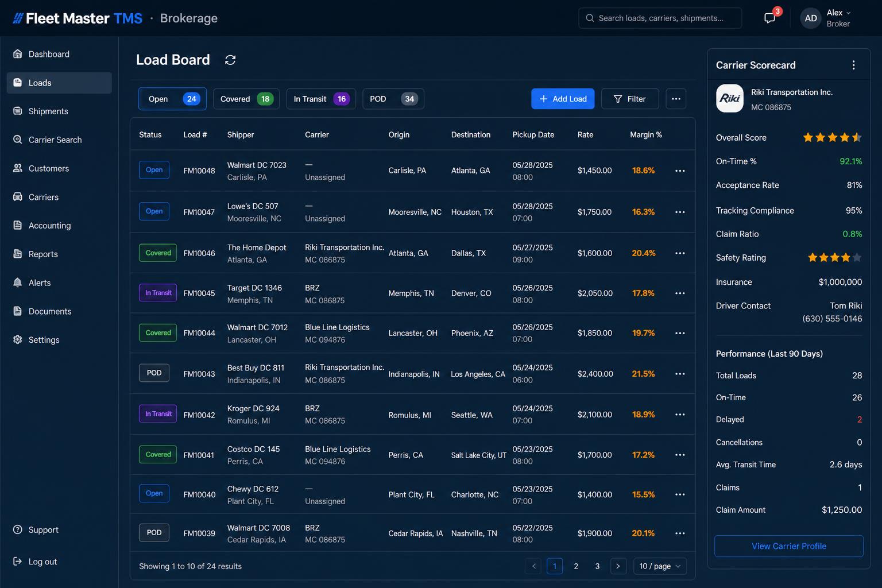Image resolution: width=882 pixels, height=588 pixels.
Task: Sort by the Margin % column header
Action: pyautogui.click(x=646, y=135)
